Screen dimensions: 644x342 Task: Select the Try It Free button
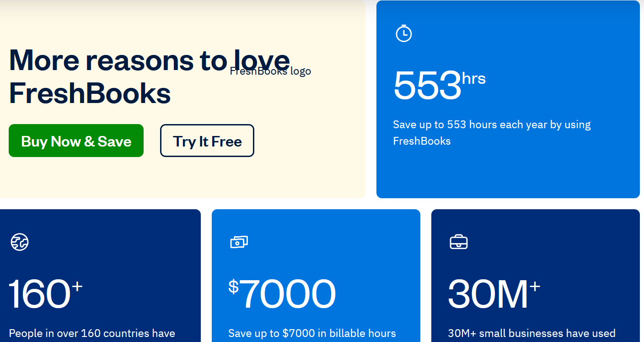207,141
